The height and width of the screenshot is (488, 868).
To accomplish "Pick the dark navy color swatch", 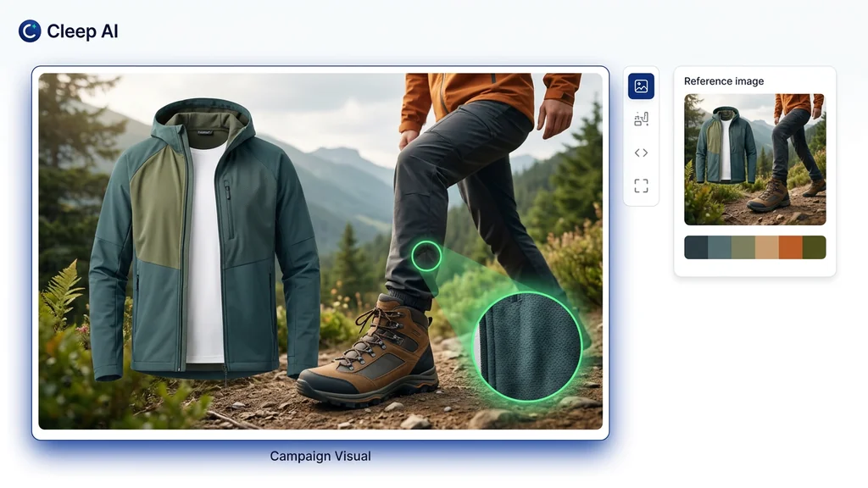I will coord(696,247).
